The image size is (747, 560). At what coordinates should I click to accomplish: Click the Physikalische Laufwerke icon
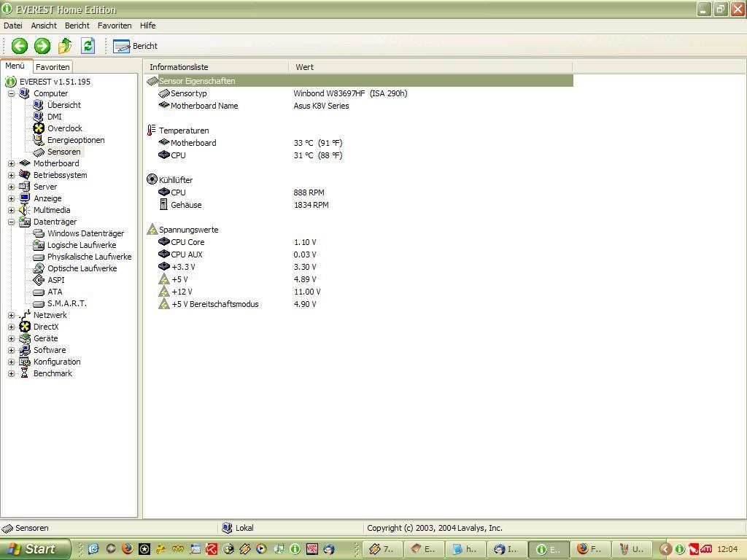(39, 257)
